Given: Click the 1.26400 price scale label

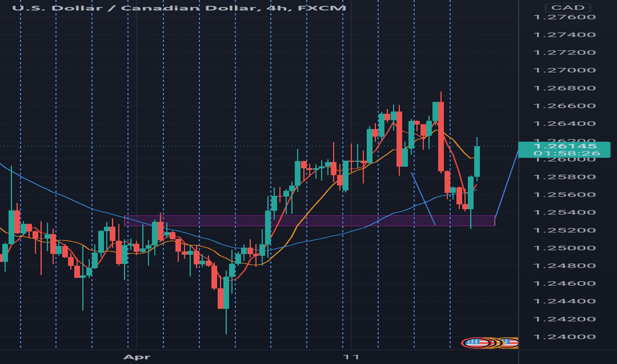Looking at the screenshot, I should 564,124.
